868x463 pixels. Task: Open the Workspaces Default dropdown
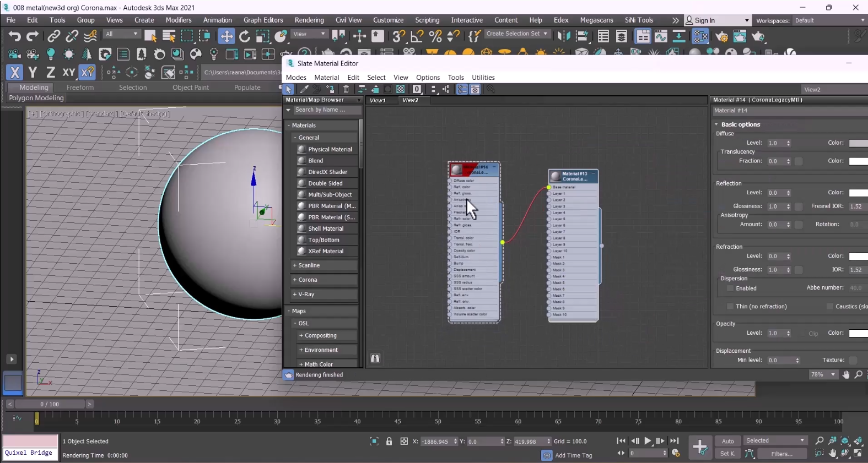[x=829, y=20]
